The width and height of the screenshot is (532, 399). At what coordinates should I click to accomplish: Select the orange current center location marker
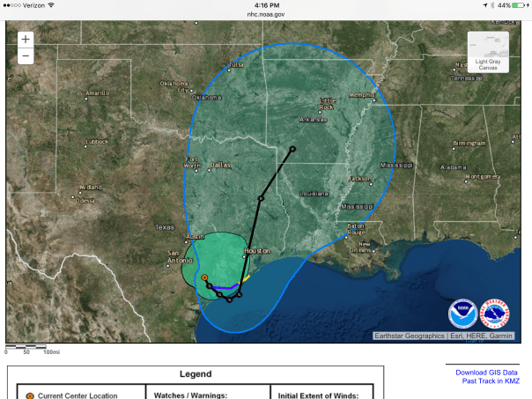pos(204,278)
